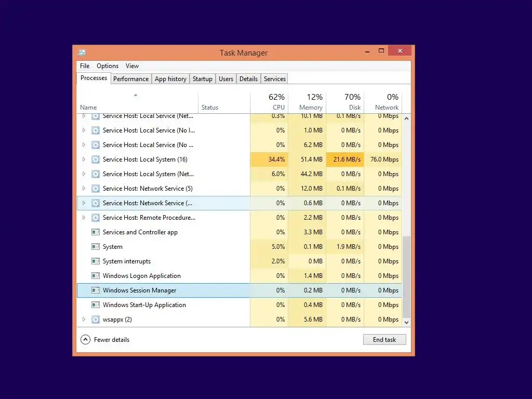Switch to the Startup tab
Image resolution: width=532 pixels, height=399 pixels.
(x=203, y=79)
